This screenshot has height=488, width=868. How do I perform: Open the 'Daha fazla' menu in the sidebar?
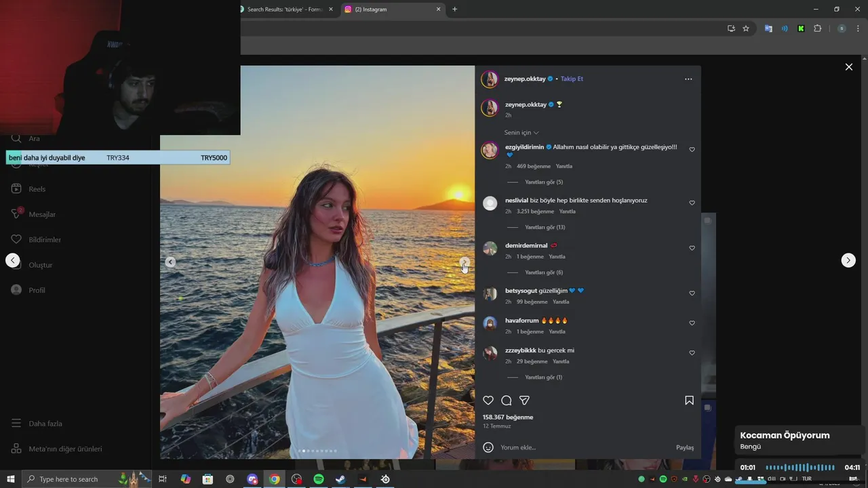37,424
